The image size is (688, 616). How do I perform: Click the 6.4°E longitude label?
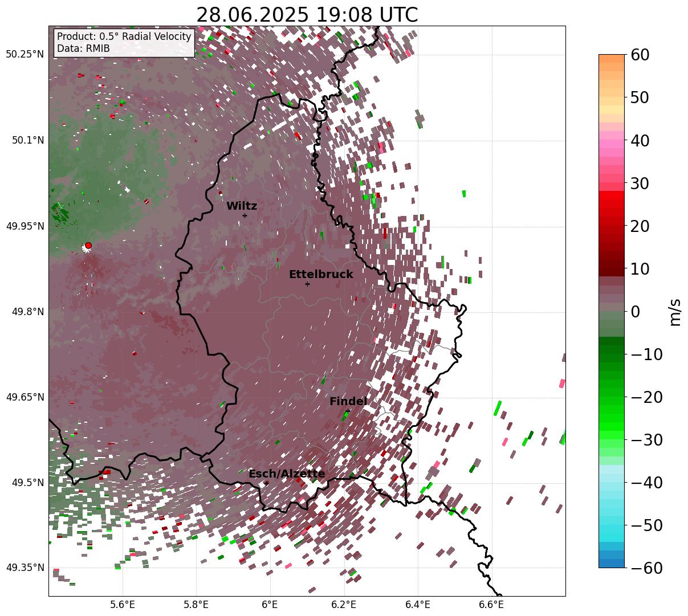click(x=418, y=605)
